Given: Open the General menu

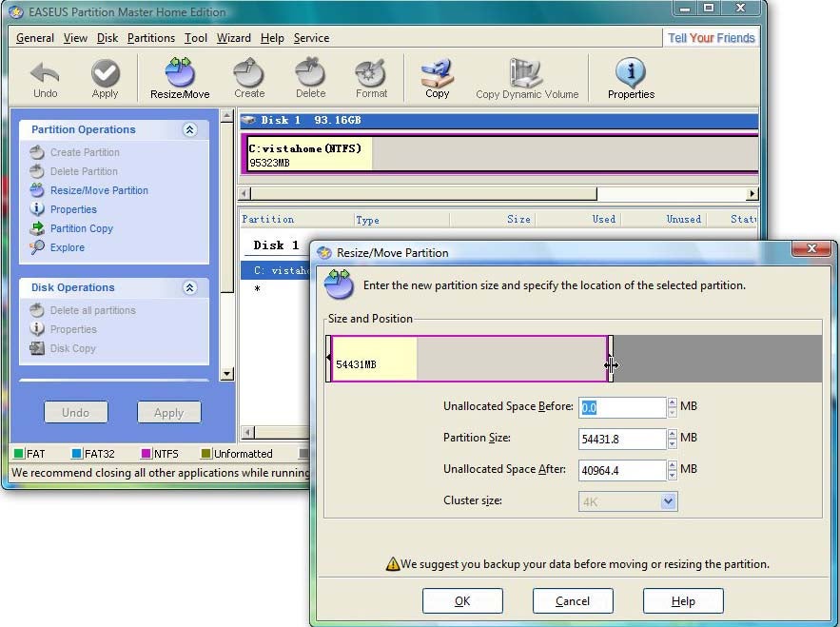Looking at the screenshot, I should 35,38.
